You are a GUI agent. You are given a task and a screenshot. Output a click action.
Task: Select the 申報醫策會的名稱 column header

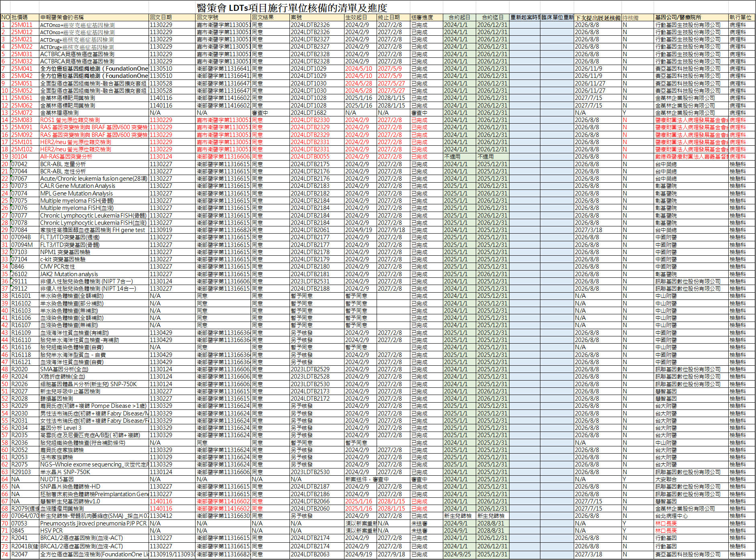pyautogui.click(x=62, y=18)
